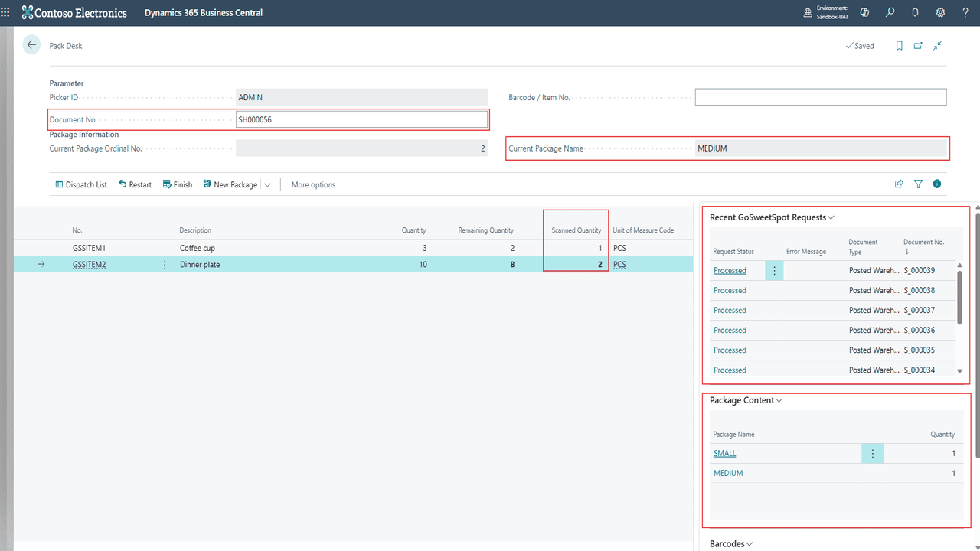This screenshot has width=980, height=551.
Task: Open options for SMALL package row
Action: 872,453
